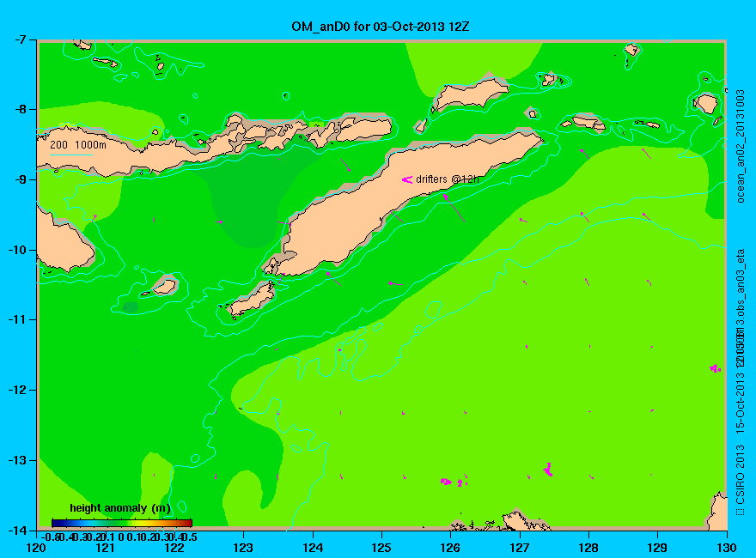Click the cyan contour legend line under '200 1000m'

pyautogui.click(x=71, y=155)
